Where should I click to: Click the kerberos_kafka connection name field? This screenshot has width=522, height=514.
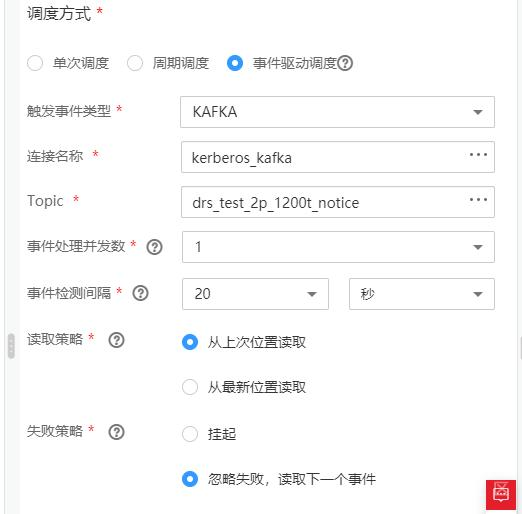click(338, 157)
